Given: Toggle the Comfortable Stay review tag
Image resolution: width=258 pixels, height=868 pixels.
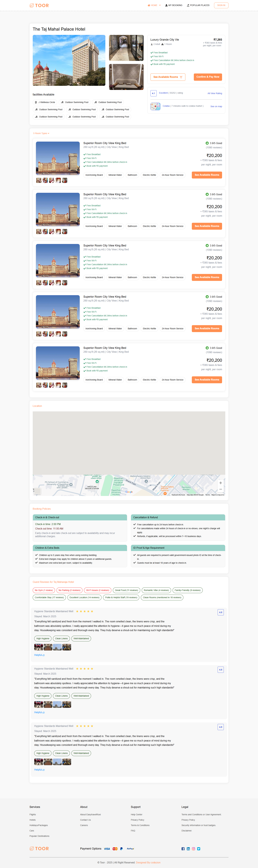Looking at the screenshot, I should pos(49,597).
